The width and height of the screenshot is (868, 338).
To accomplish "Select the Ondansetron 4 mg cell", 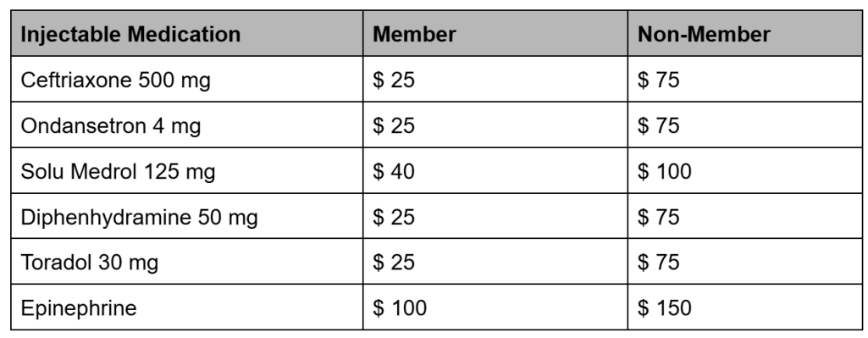I will pyautogui.click(x=186, y=125).
